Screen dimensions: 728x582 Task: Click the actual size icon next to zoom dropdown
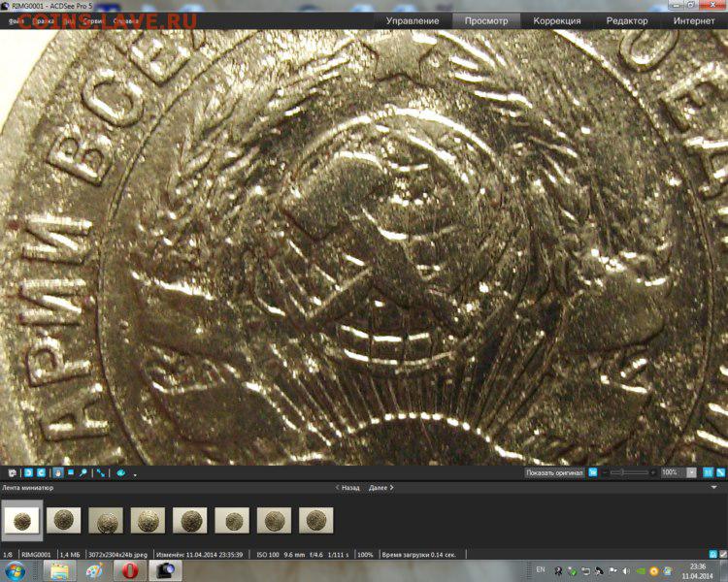click(708, 472)
